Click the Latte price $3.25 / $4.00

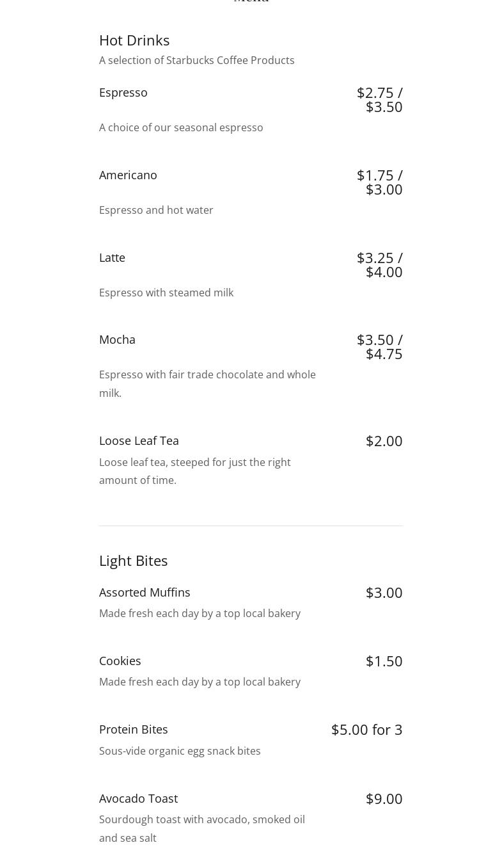[380, 265]
